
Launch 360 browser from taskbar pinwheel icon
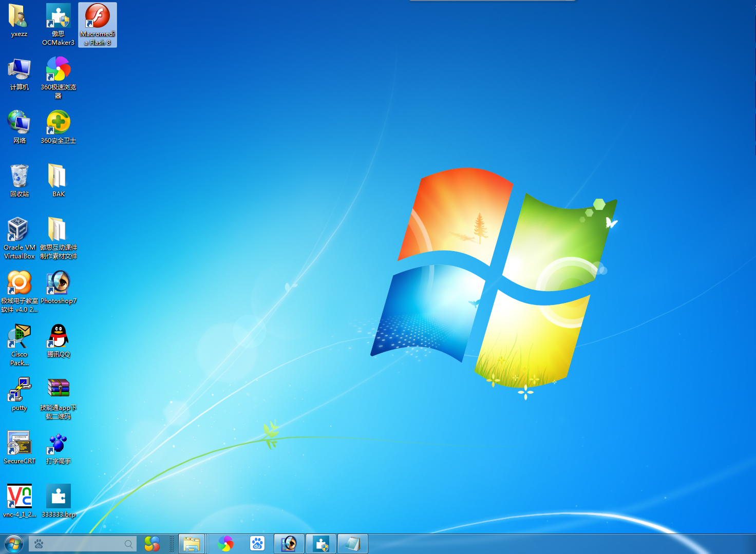[225, 544]
